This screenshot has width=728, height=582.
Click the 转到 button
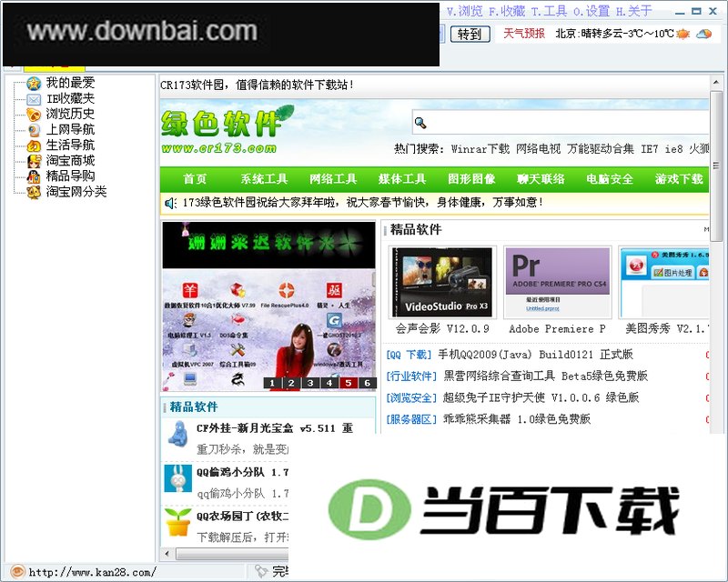(470, 34)
